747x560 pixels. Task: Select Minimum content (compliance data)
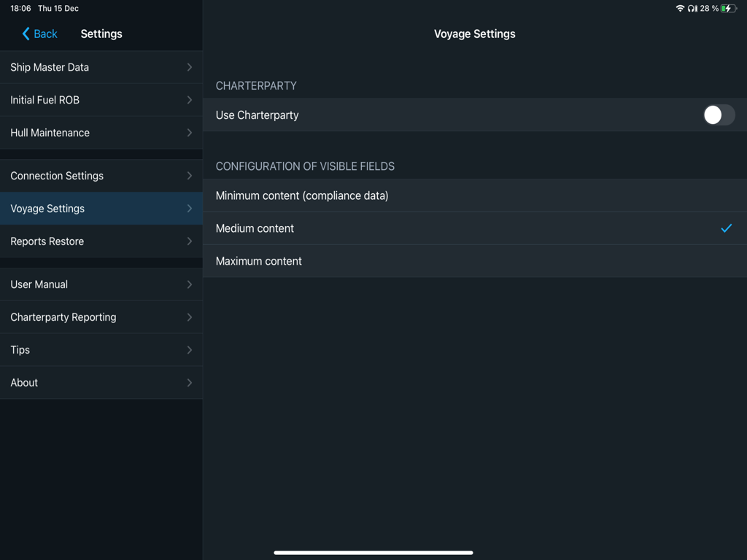click(x=302, y=195)
